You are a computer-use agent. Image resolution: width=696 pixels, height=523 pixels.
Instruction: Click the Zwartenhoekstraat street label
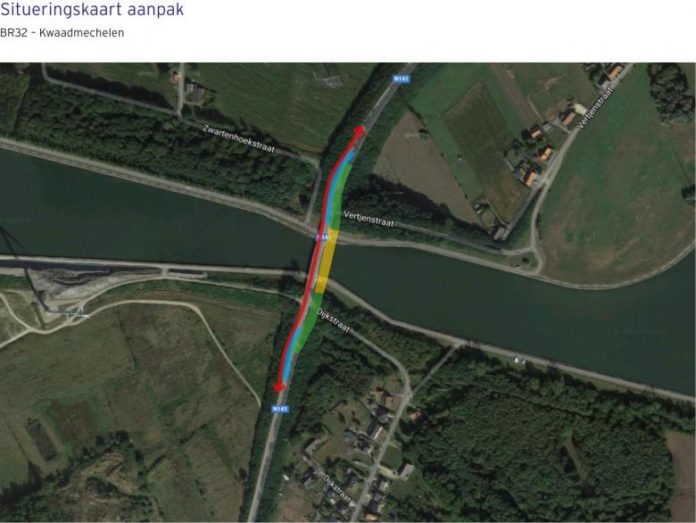tap(239, 139)
